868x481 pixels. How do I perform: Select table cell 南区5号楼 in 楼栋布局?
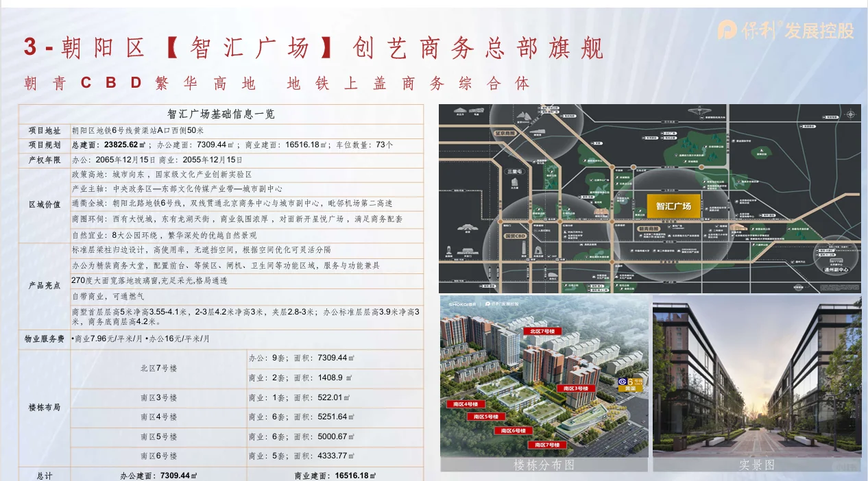point(158,436)
